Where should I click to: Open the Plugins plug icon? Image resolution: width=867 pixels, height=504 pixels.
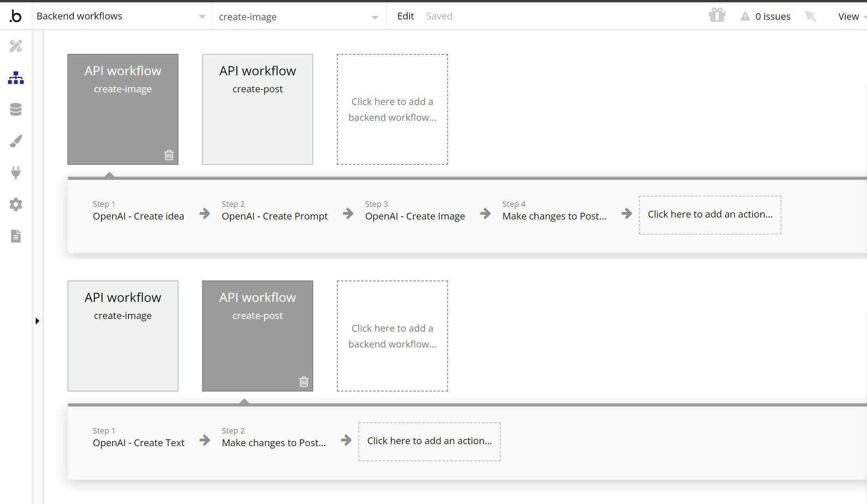[16, 173]
